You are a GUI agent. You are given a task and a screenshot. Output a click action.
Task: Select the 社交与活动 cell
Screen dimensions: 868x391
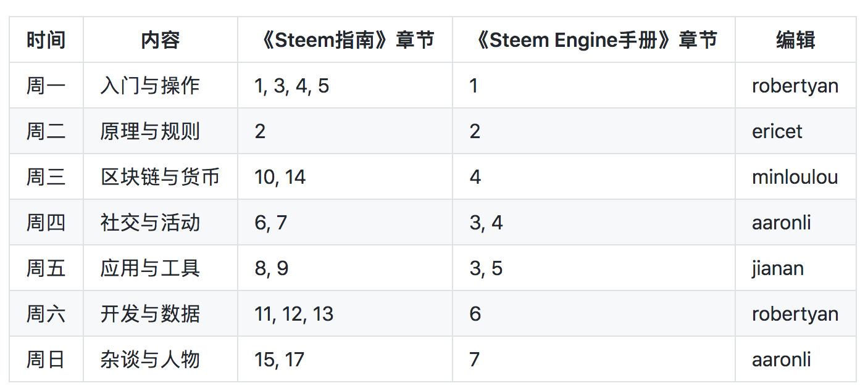[150, 223]
